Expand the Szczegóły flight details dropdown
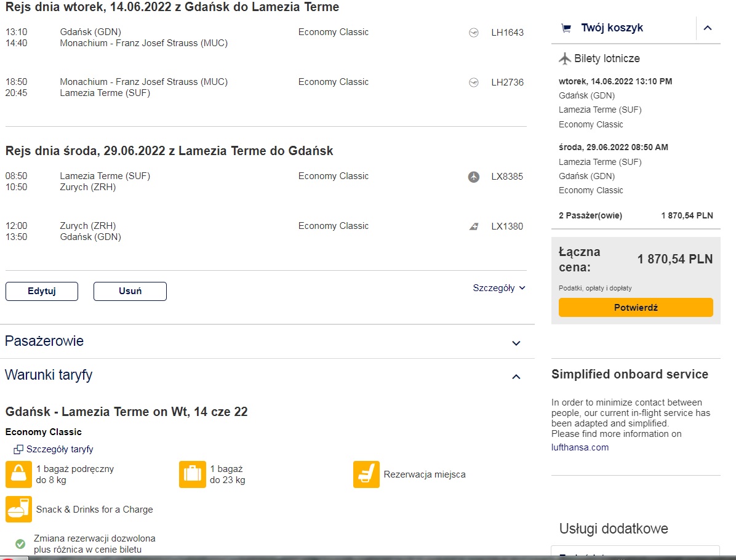 (499, 288)
